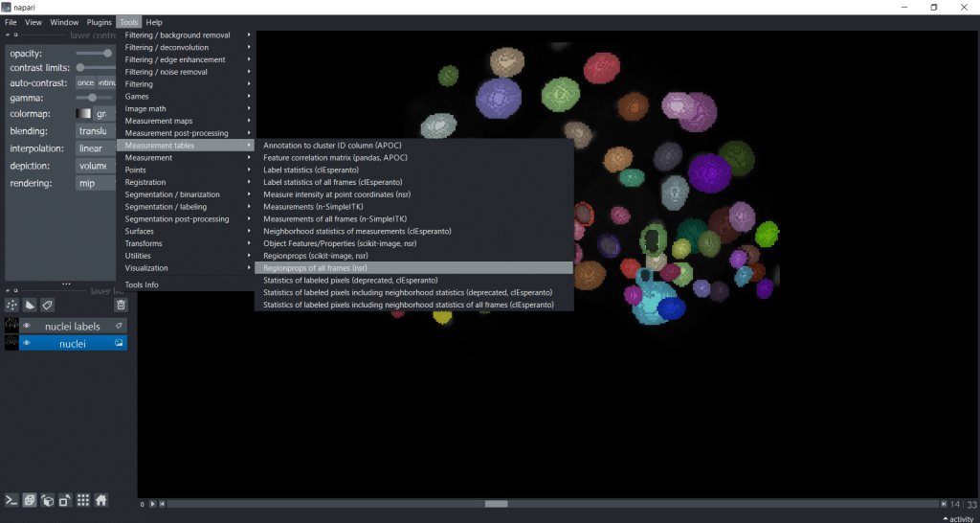Delete selected layer with trash icon
Viewport: 980px width, 523px height.
point(121,305)
